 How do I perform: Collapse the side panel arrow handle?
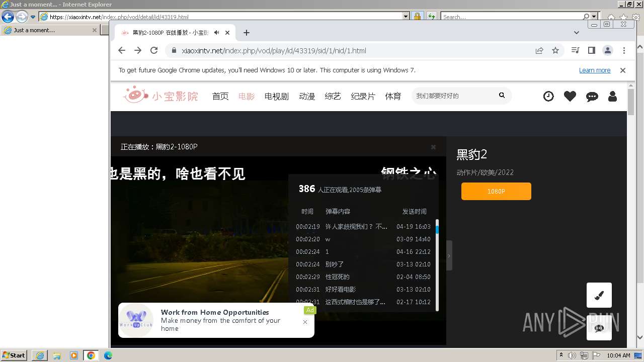point(449,255)
